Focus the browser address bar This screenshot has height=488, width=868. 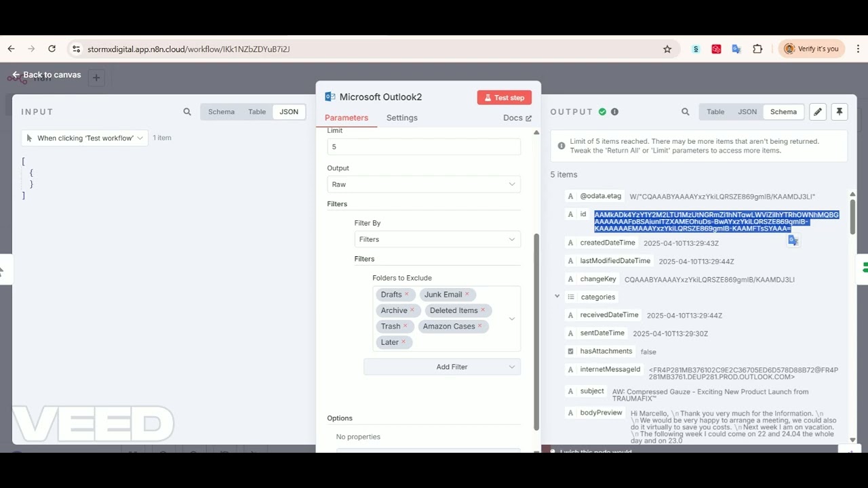pos(373,49)
